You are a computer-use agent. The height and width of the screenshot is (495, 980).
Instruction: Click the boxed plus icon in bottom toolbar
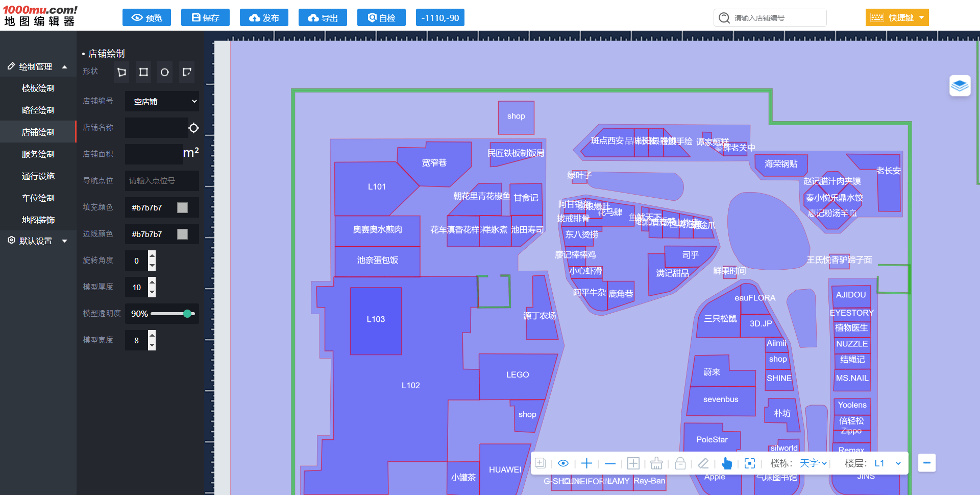633,463
